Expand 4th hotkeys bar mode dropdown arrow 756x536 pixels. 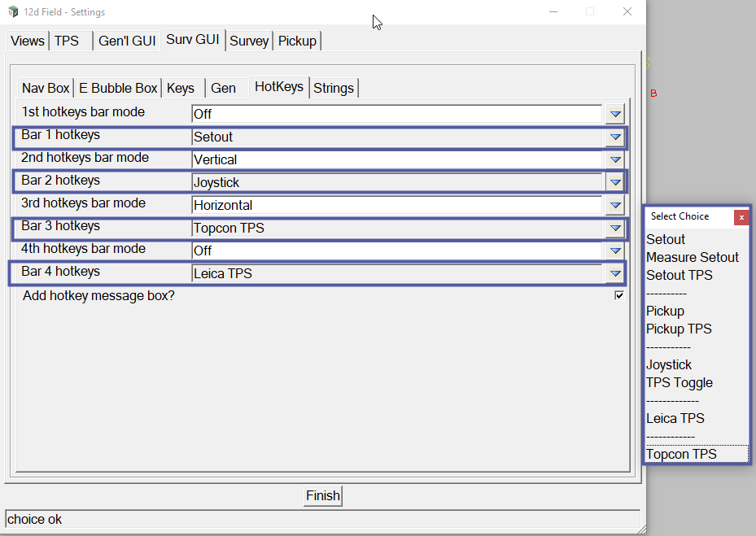pos(615,251)
